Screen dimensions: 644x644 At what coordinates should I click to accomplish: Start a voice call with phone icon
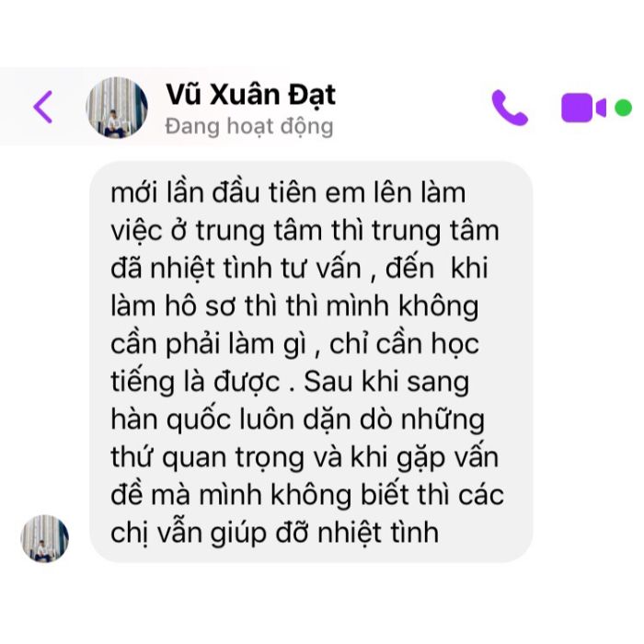pos(510,108)
